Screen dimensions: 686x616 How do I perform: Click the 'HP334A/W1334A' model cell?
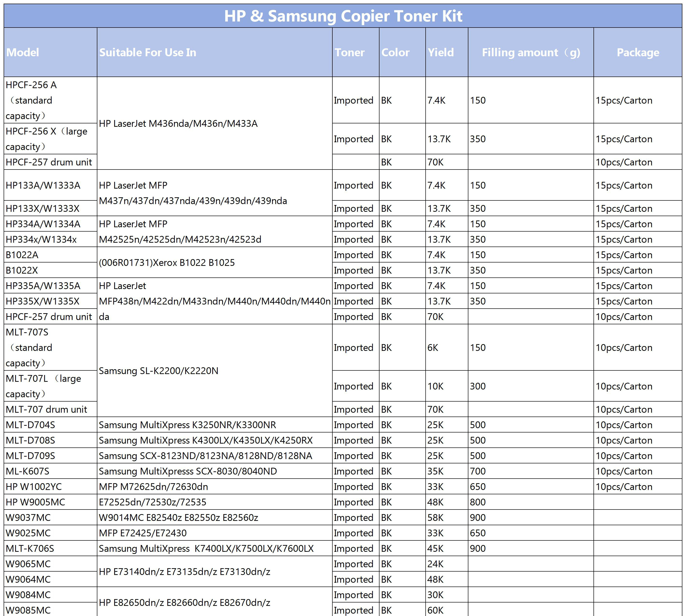[x=50, y=224]
